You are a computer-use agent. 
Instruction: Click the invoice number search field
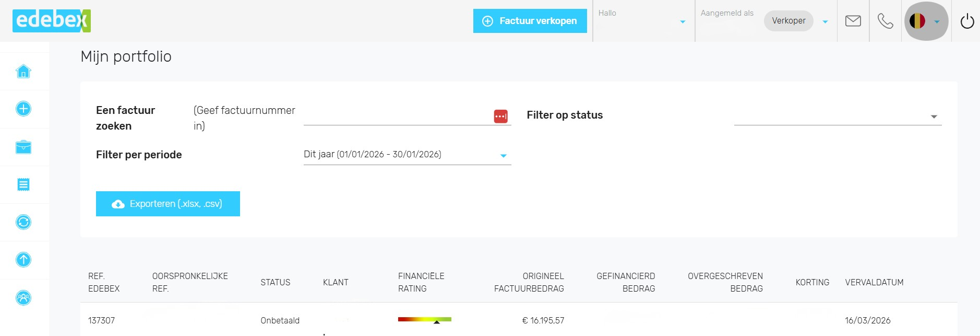tap(397, 116)
